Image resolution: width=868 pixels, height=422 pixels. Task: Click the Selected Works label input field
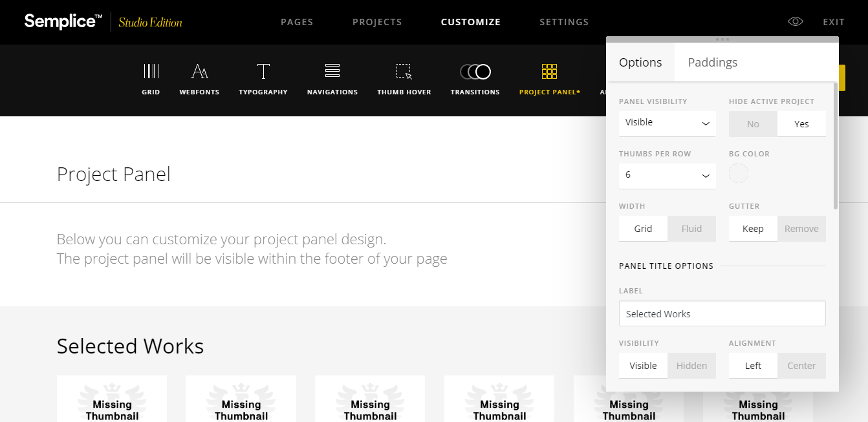coord(722,313)
